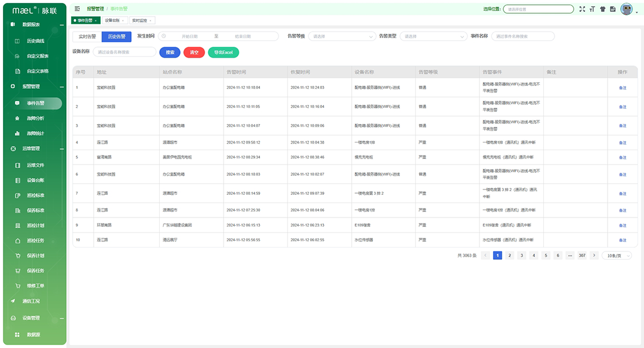The width and height of the screenshot is (644, 348).
Task: Click the 设备名称 search input field
Action: (x=124, y=52)
